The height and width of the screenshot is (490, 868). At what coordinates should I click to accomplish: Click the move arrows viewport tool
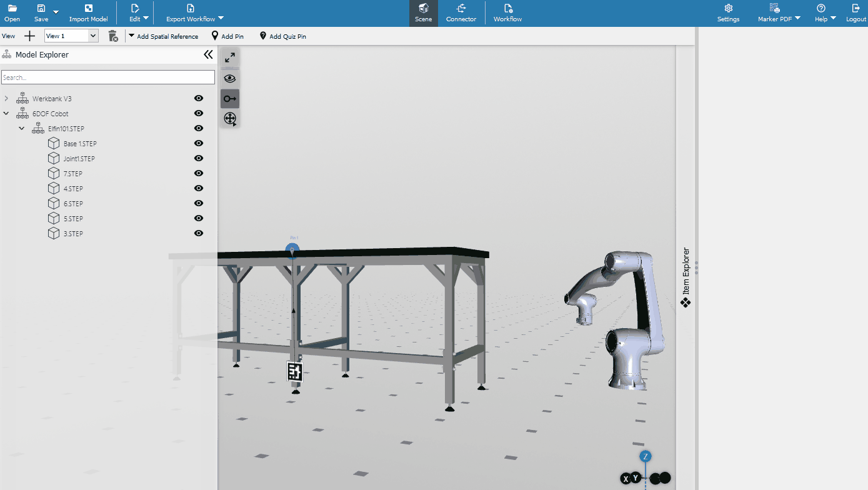click(230, 119)
